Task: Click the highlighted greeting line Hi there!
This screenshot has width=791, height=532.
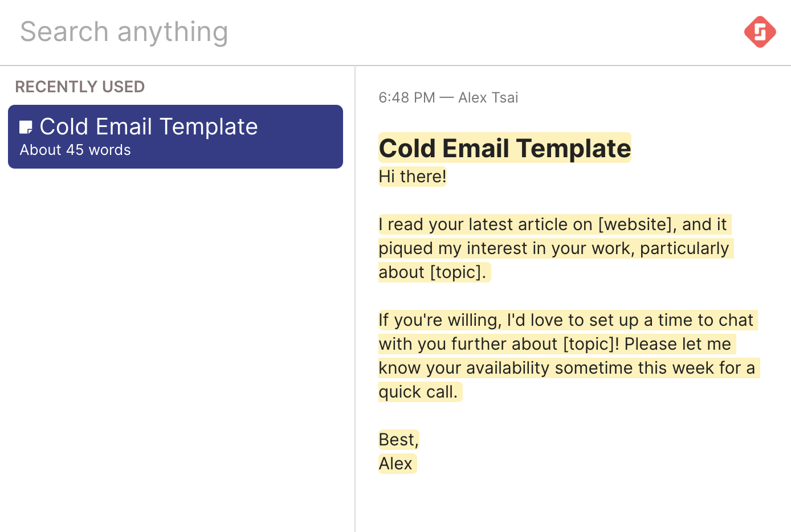Action: (x=412, y=176)
